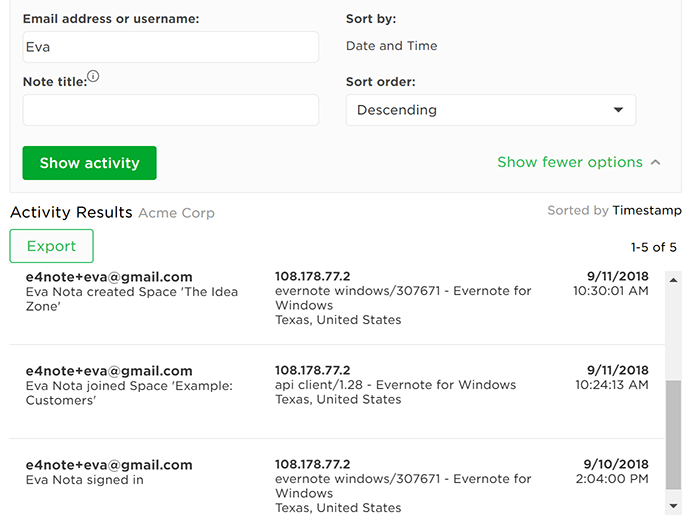The width and height of the screenshot is (696, 525).
Task: Click the 10:30:01 AM timestamp
Action: [x=610, y=291]
